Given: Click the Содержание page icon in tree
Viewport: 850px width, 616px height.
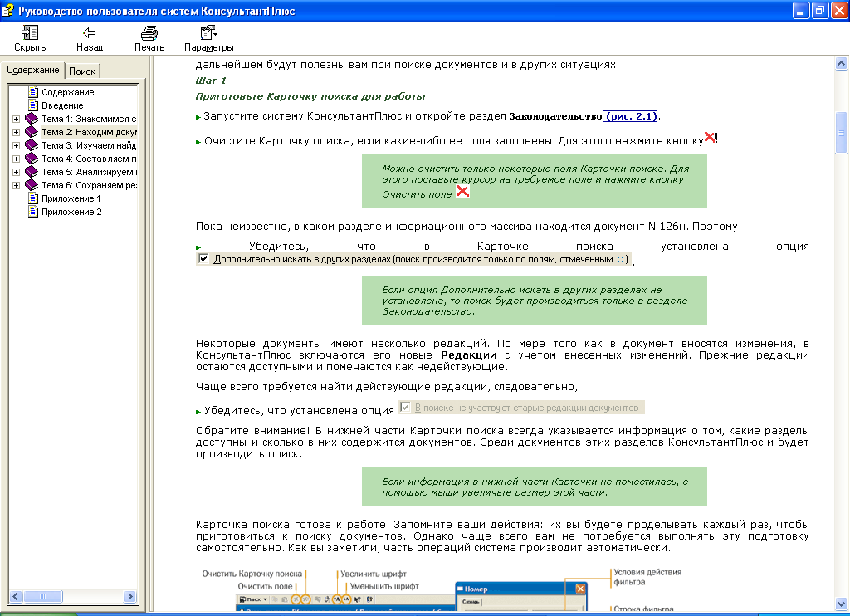Looking at the screenshot, I should (x=33, y=91).
